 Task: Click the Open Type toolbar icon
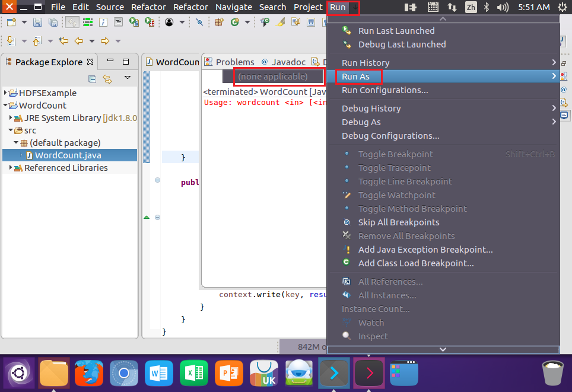point(265,23)
